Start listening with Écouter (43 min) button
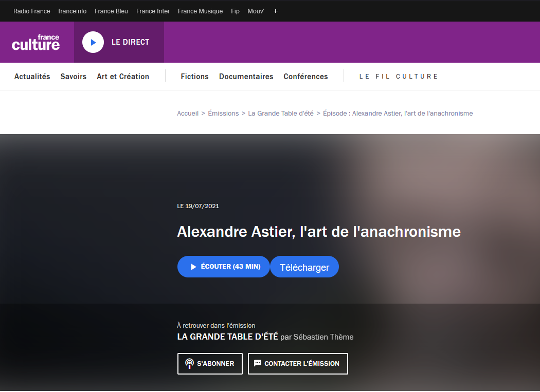This screenshot has width=540, height=392. click(x=224, y=267)
